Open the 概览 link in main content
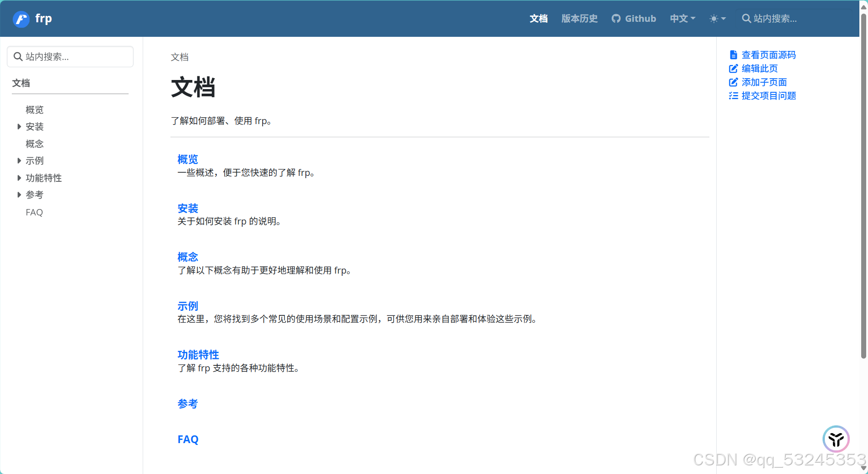Viewport: 868px width, 474px height. click(187, 159)
